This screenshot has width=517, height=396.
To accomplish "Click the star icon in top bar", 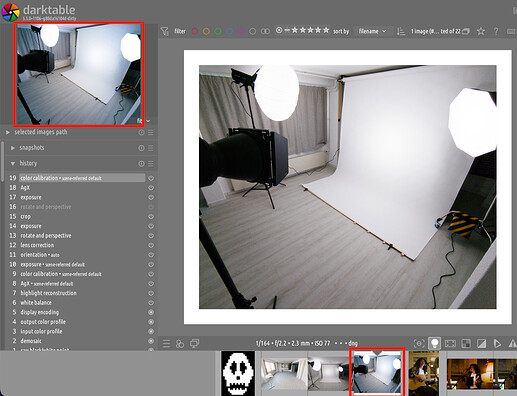I will pyautogui.click(x=480, y=31).
